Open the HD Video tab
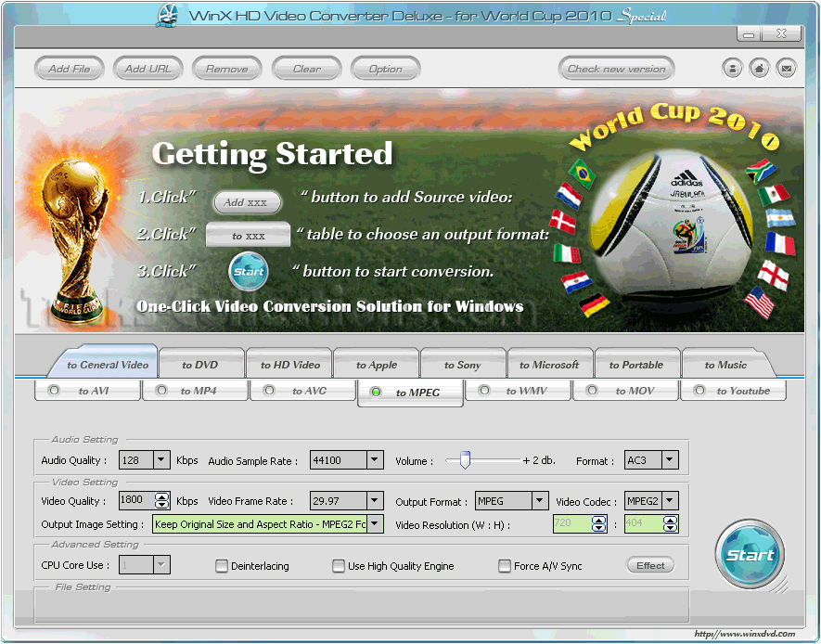The image size is (821, 644). click(x=290, y=365)
